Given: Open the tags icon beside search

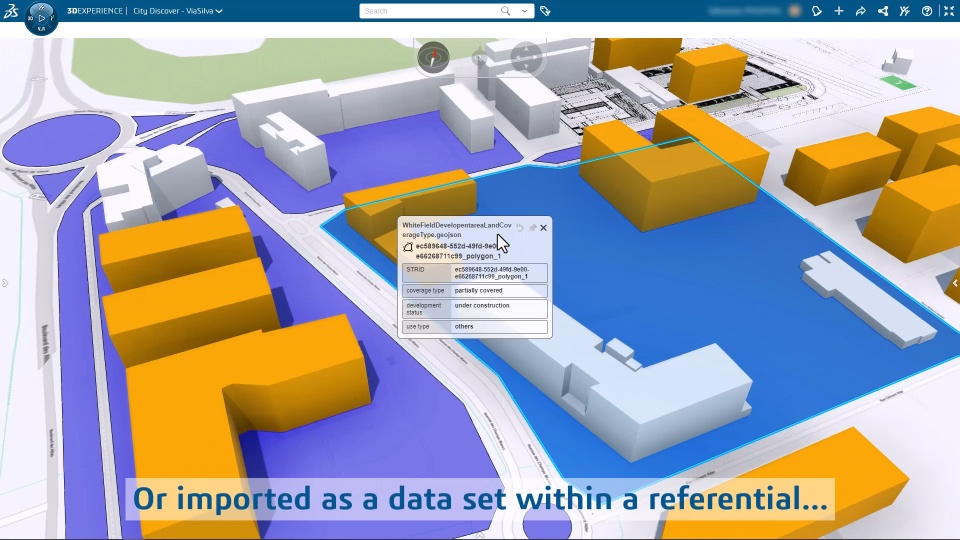Looking at the screenshot, I should [x=545, y=11].
